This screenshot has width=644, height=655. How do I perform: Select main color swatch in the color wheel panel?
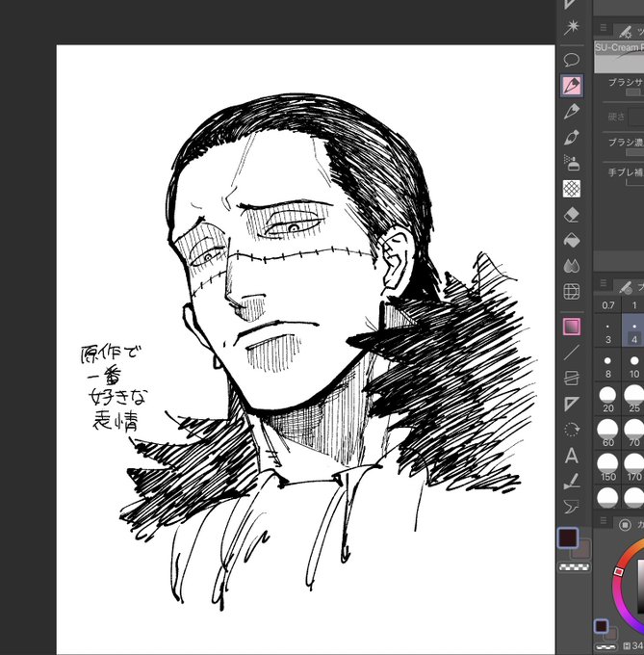[x=601, y=626]
